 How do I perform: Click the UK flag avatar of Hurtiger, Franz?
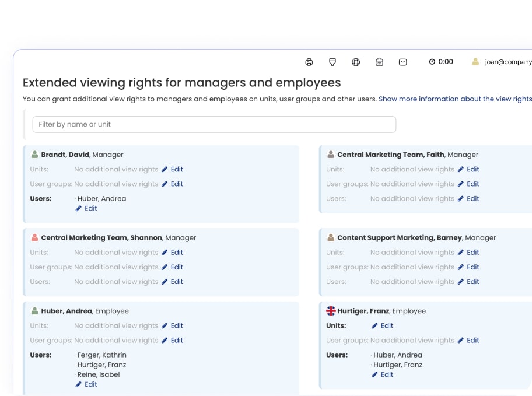click(x=331, y=311)
